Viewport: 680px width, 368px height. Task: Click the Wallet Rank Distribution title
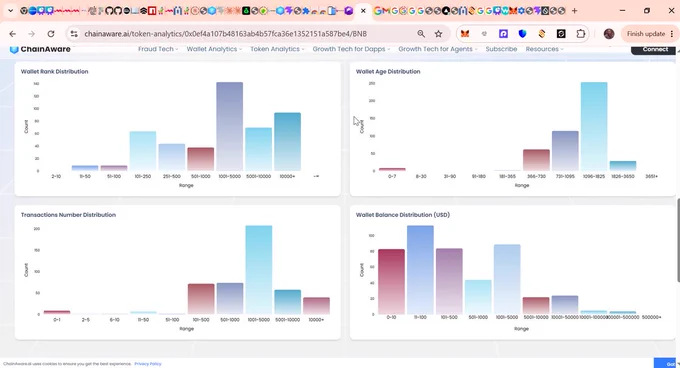55,72
